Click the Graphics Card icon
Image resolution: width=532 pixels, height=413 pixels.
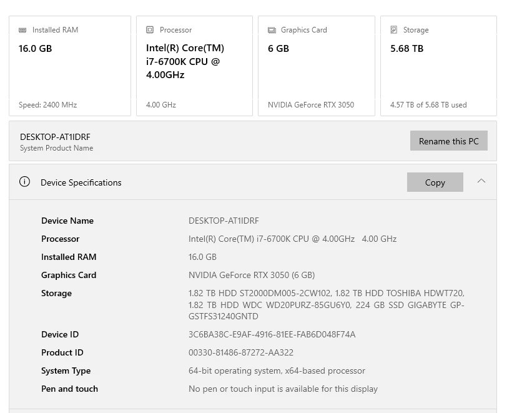[272, 30]
